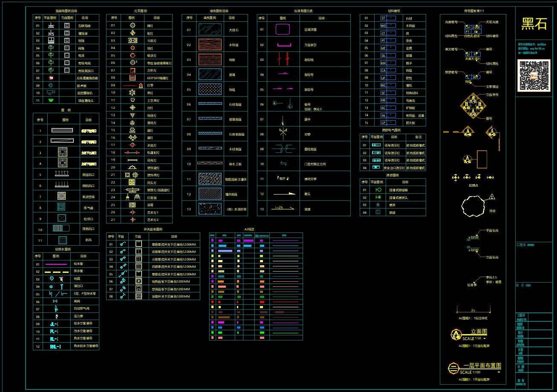Click the 烟感 smoke detector symbol

378,212
